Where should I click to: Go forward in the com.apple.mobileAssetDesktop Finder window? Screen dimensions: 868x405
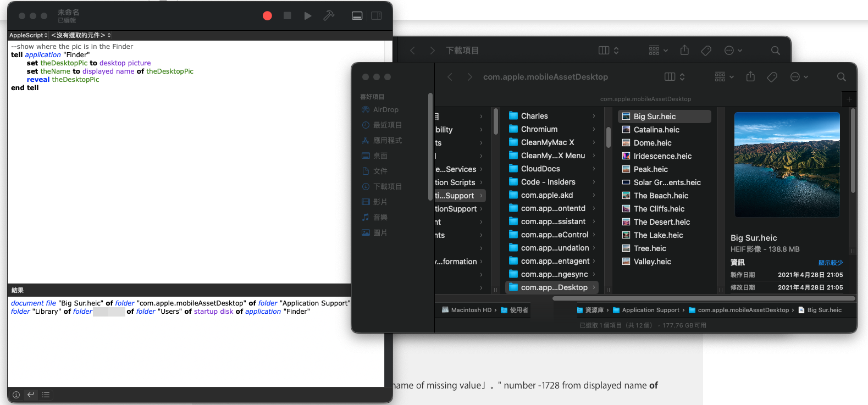pyautogui.click(x=469, y=77)
